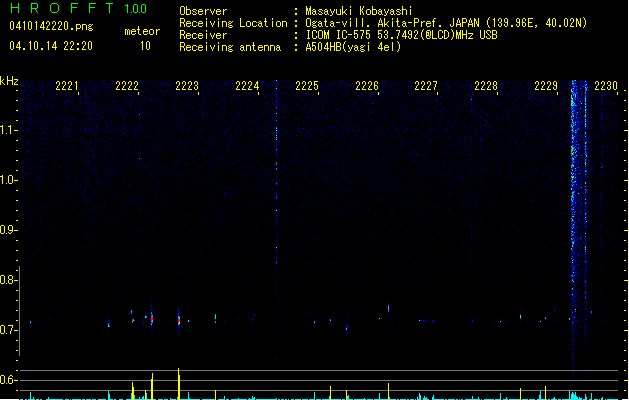Screen dimensions: 629x400
Task: Click the 1.1 kHz axis label
Action: click(8, 130)
